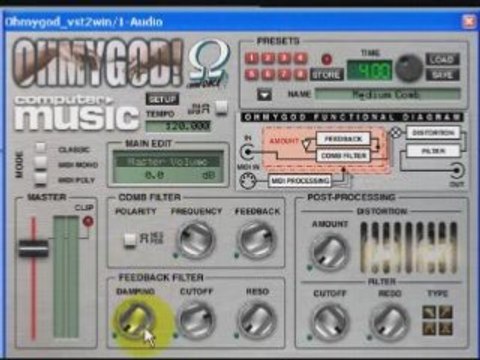The width and height of the screenshot is (480, 360).
Task: Click the DISTORTION block in diagram
Action: click(x=433, y=133)
